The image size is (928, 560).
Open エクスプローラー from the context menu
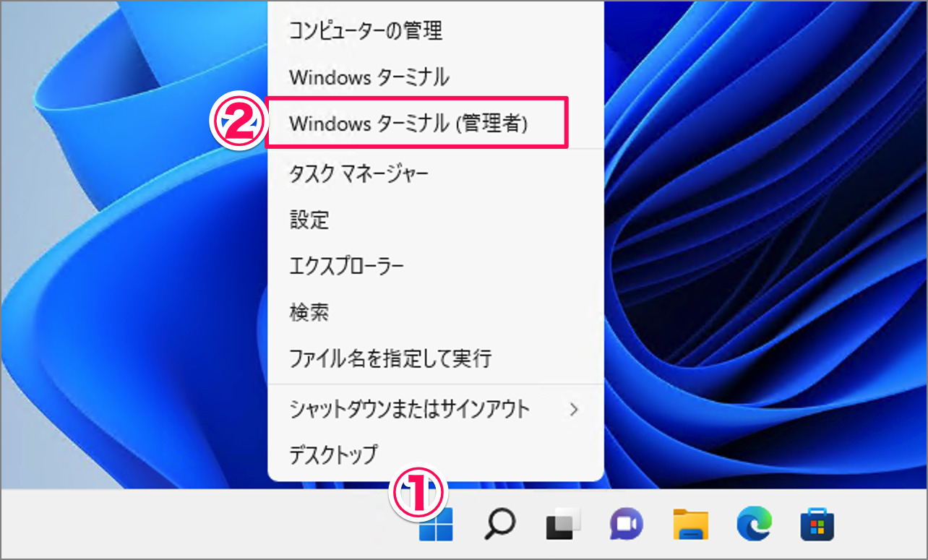pyautogui.click(x=346, y=266)
